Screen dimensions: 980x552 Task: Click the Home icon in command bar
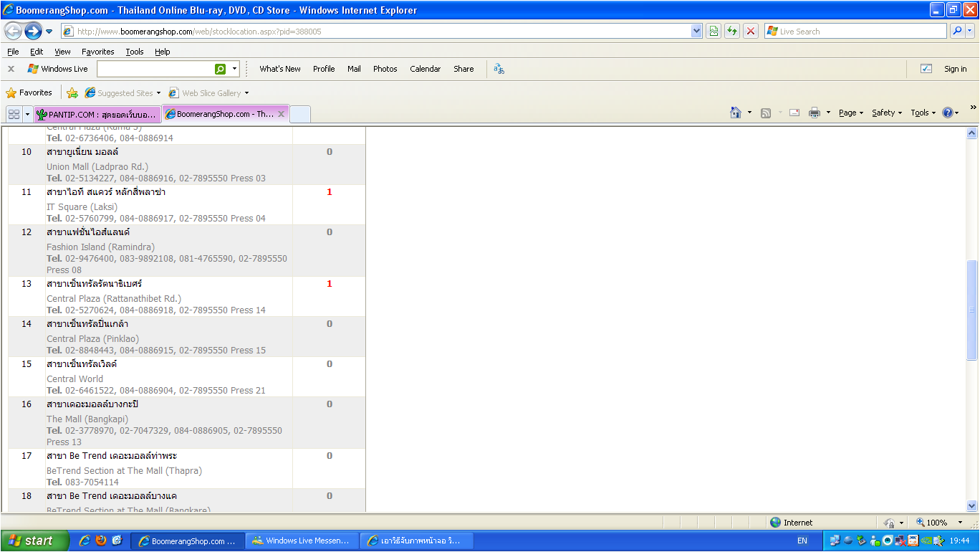click(x=735, y=113)
